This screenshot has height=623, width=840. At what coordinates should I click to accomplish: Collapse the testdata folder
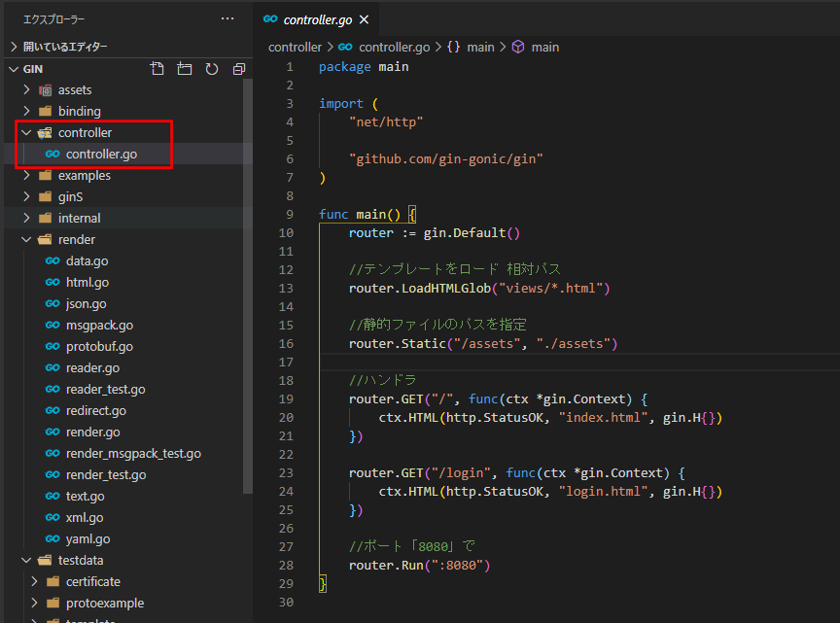coord(26,561)
